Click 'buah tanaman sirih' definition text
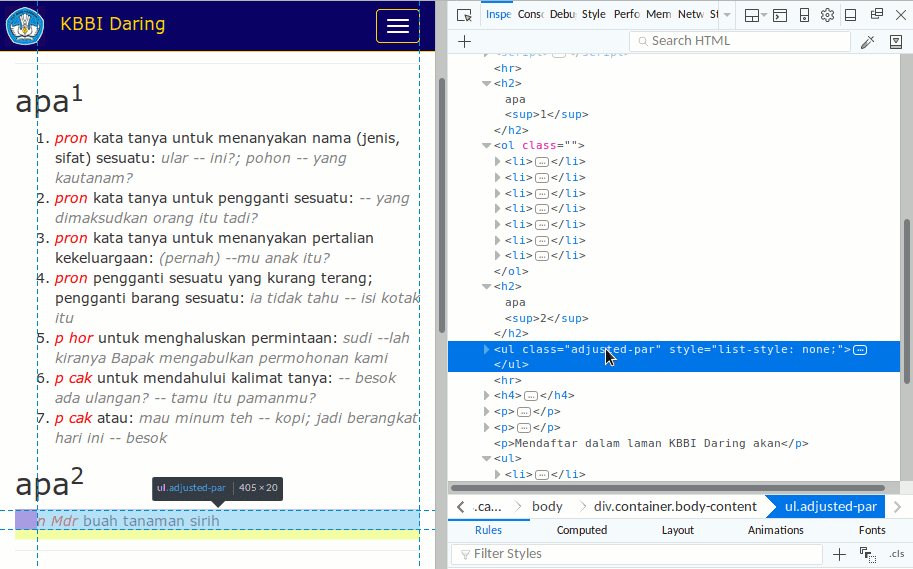 pos(151,521)
